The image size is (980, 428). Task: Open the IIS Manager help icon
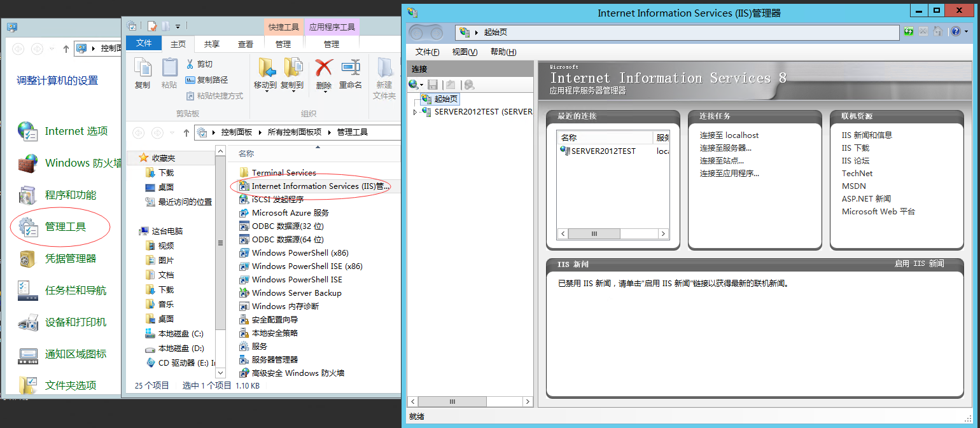coord(955,32)
